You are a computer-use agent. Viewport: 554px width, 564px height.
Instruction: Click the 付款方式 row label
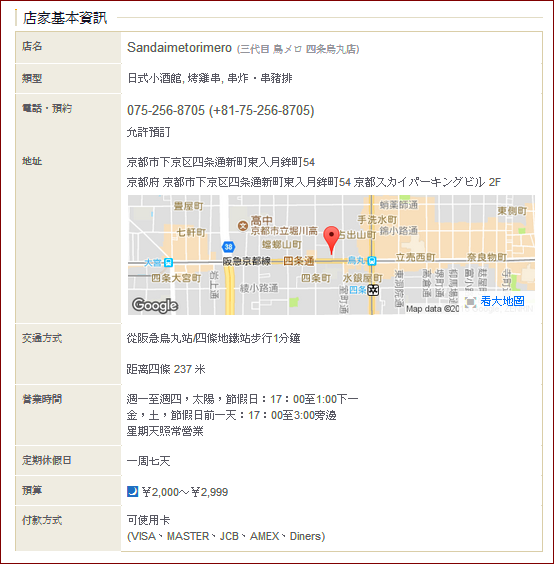point(42,520)
